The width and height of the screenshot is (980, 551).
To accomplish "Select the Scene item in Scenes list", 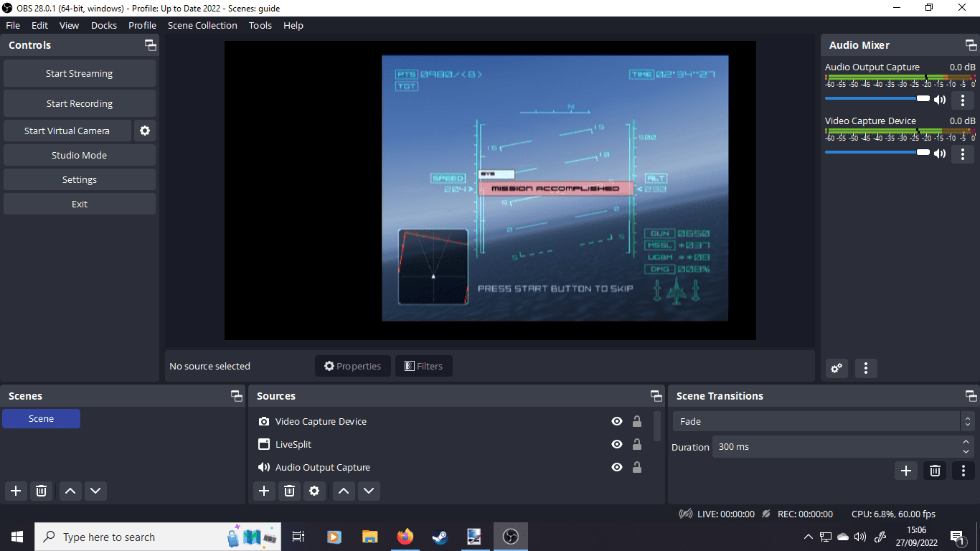I will pos(41,418).
